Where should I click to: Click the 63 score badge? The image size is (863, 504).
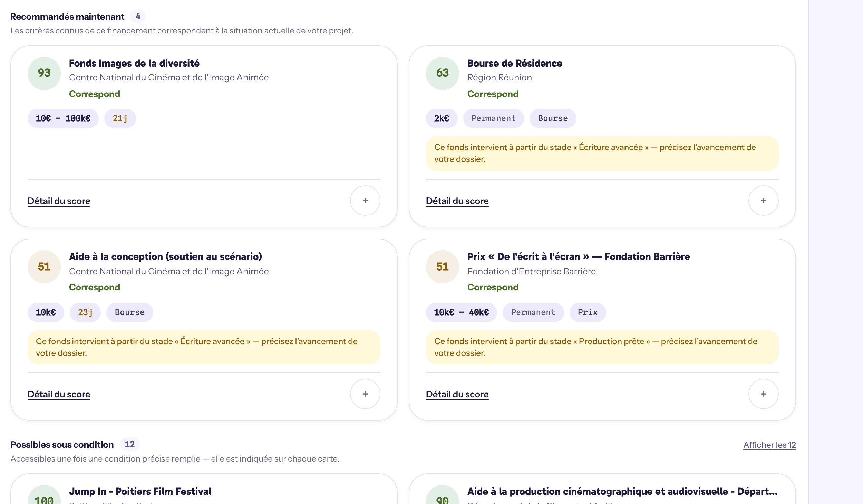pos(443,73)
